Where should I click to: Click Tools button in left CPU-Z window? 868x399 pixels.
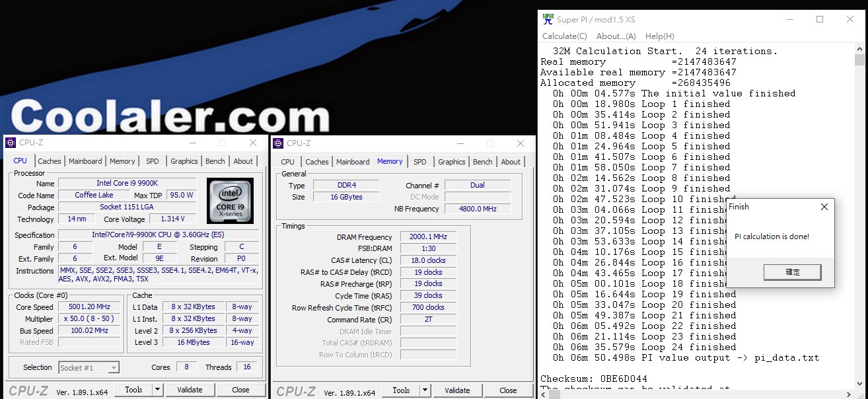coord(133,390)
